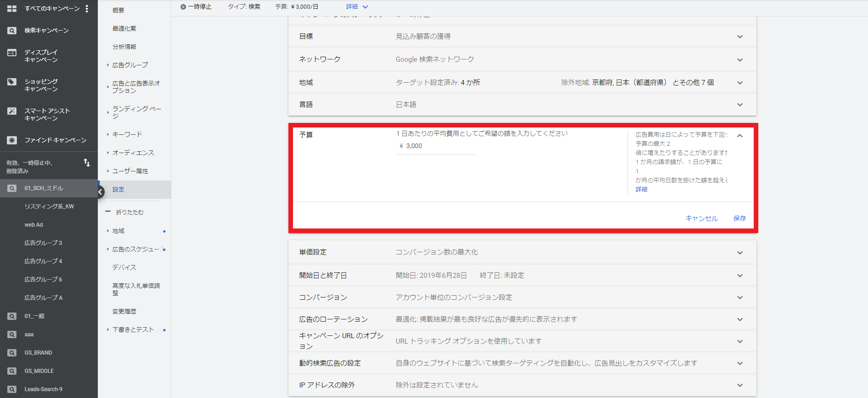Screen dimensions: 868x398
Task: Click 折りたたむ to collapse the menu
Action: click(x=130, y=212)
